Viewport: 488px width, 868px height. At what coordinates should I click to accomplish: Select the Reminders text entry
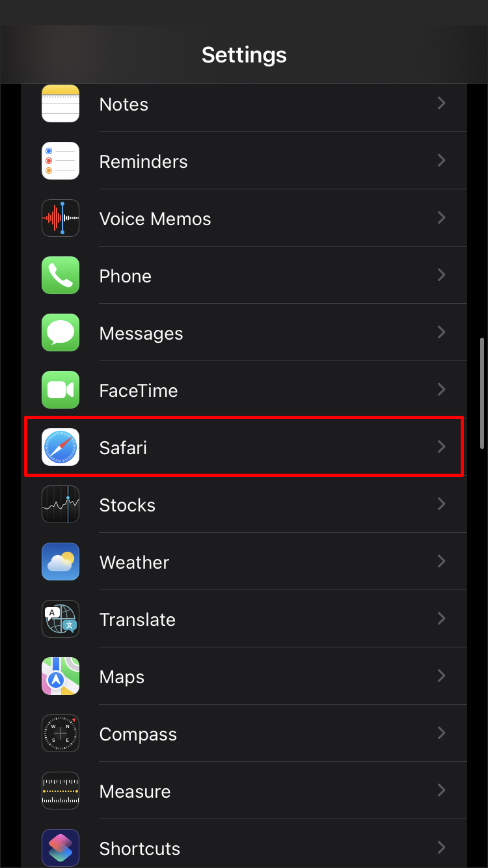click(x=143, y=161)
